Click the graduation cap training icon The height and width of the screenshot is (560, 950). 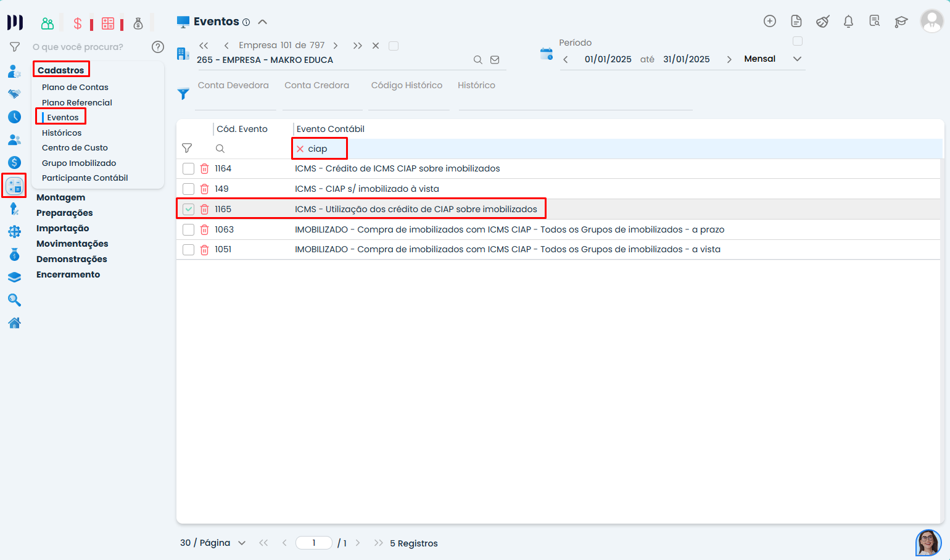tap(901, 22)
